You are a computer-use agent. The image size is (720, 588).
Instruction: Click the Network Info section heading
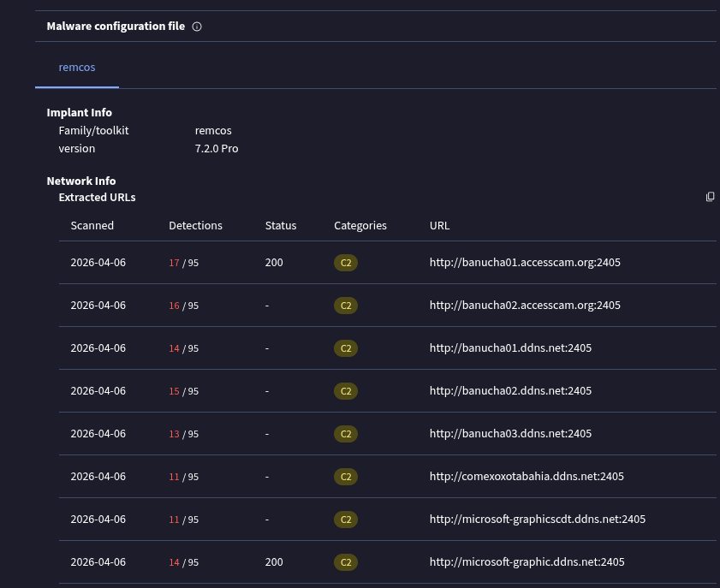pyautogui.click(x=81, y=181)
